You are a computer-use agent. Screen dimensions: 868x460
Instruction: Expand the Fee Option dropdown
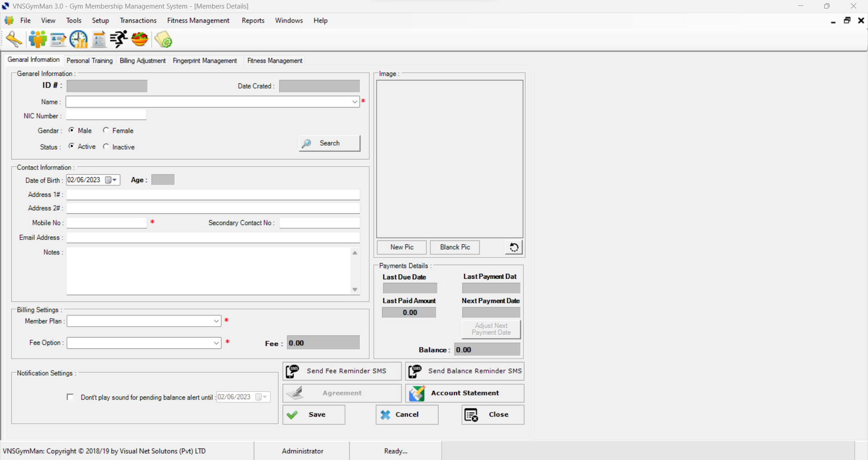tap(216, 343)
